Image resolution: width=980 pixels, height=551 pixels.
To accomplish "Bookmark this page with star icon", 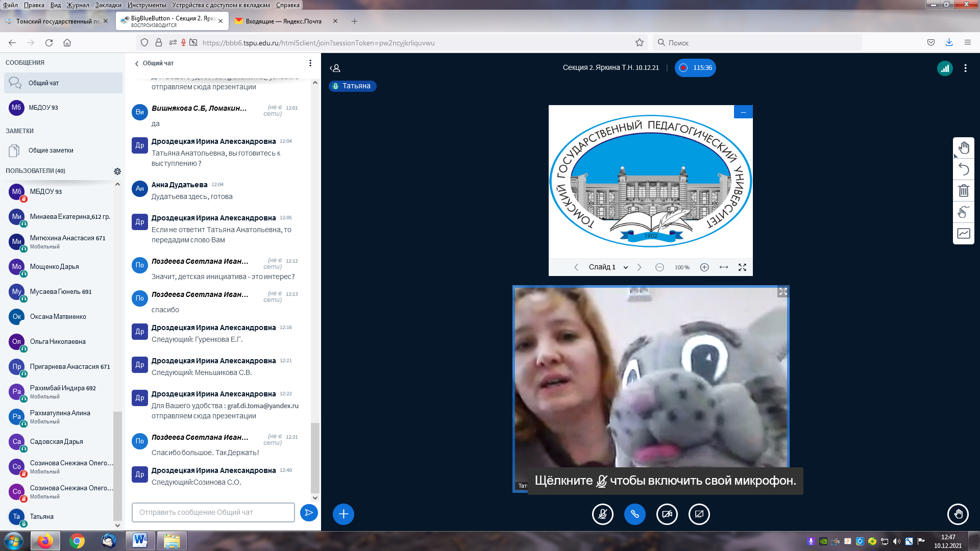I will point(640,43).
